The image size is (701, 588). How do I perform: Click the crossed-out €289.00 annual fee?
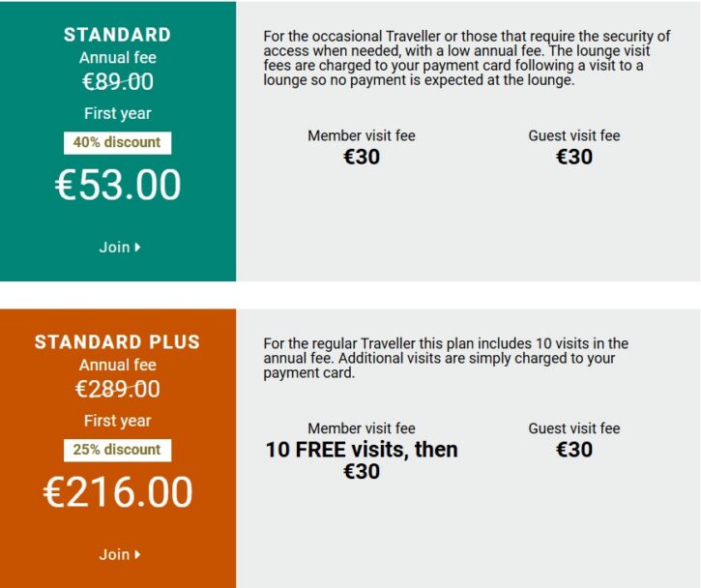(117, 390)
